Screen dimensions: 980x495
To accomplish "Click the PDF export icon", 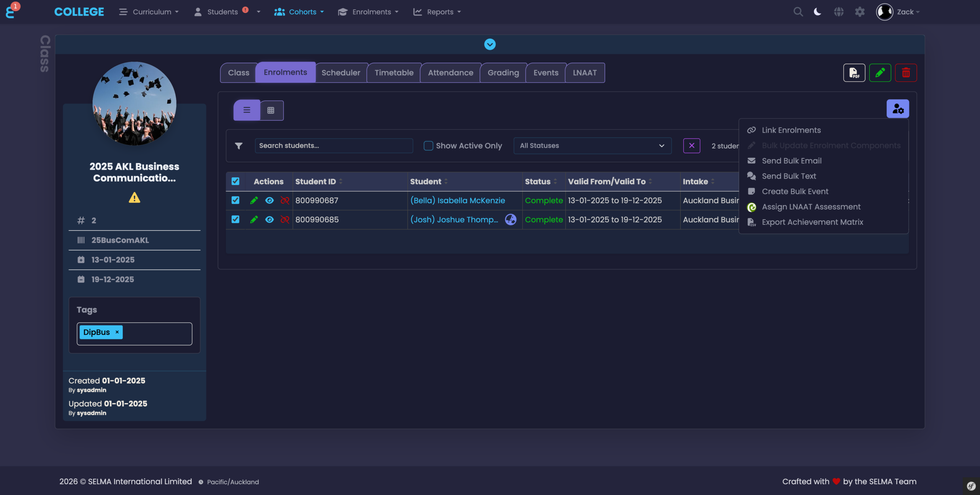I will pos(854,73).
